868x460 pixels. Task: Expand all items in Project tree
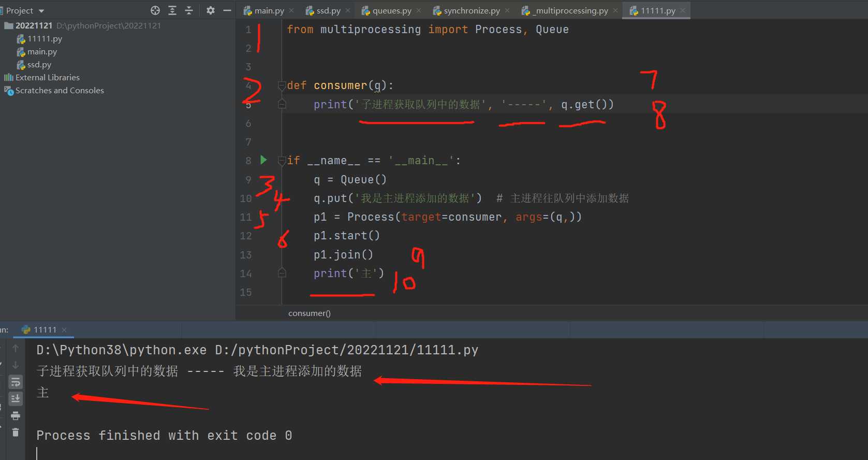172,10
